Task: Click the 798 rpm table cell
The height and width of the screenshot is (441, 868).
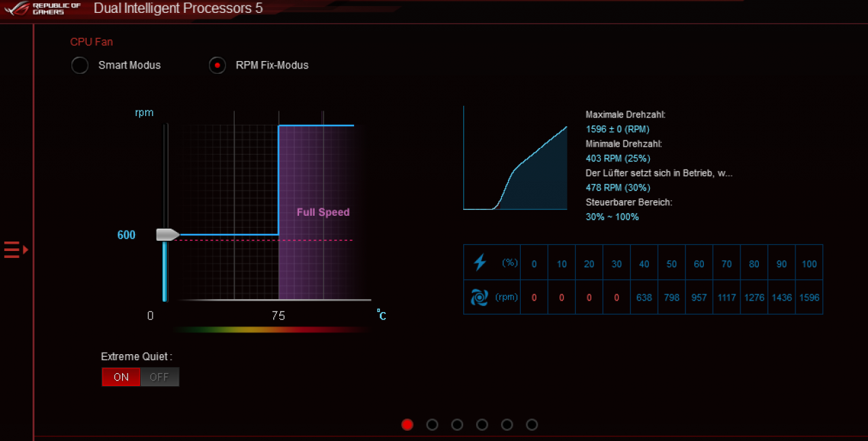Action: click(671, 297)
